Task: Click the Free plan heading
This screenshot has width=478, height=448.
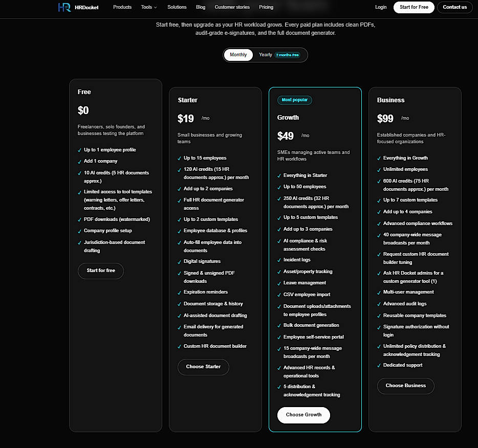Action: point(84,92)
